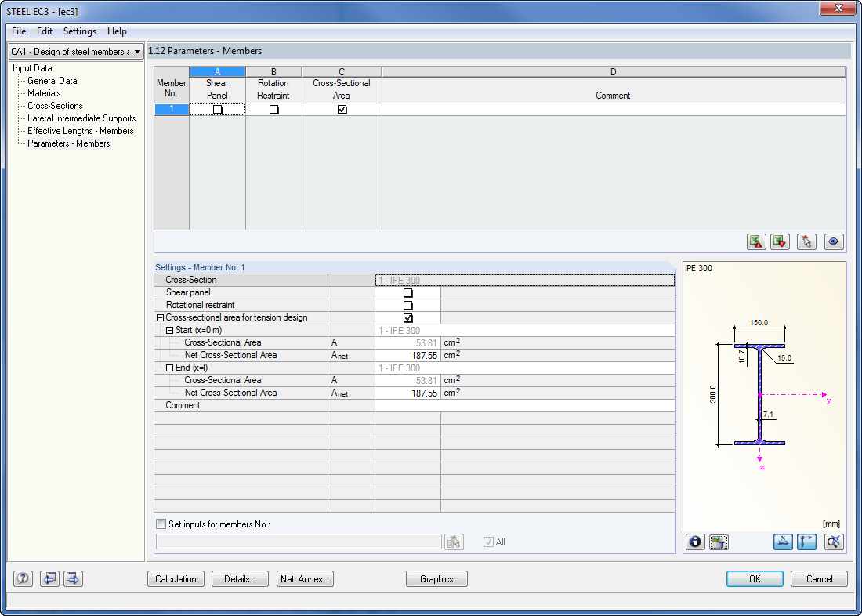Click the Import from Excel icon
Image resolution: width=862 pixels, height=616 pixels.
click(x=780, y=241)
